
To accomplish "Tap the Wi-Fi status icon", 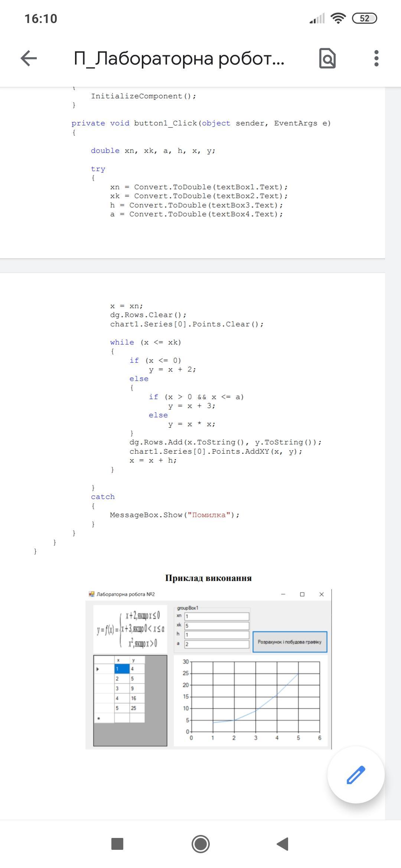I will (x=338, y=18).
